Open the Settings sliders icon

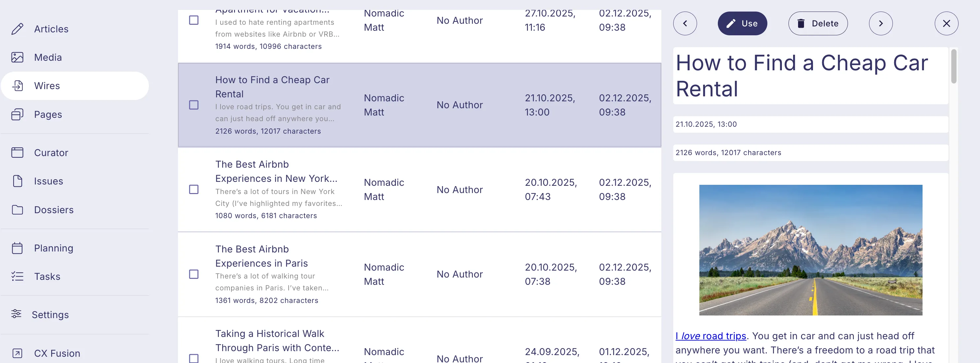point(16,314)
